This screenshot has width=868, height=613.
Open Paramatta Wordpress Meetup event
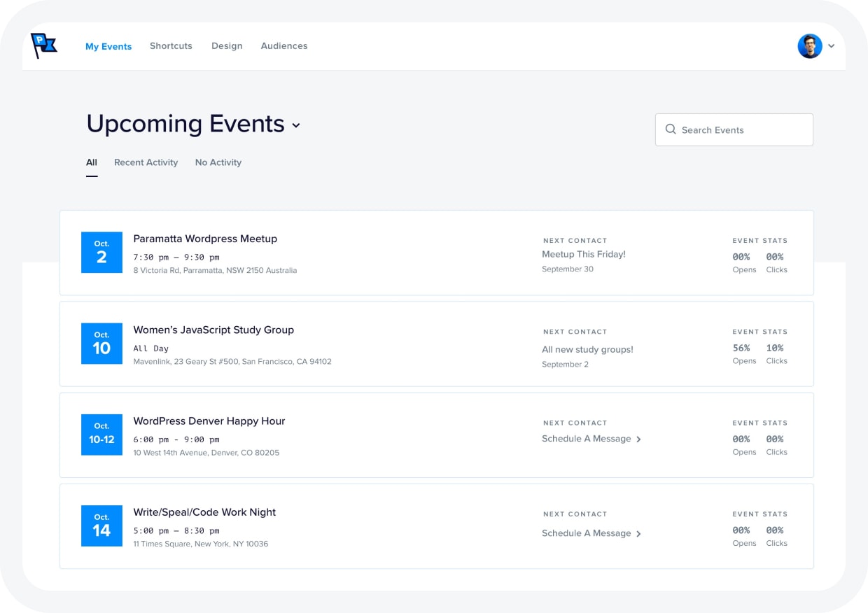[205, 239]
